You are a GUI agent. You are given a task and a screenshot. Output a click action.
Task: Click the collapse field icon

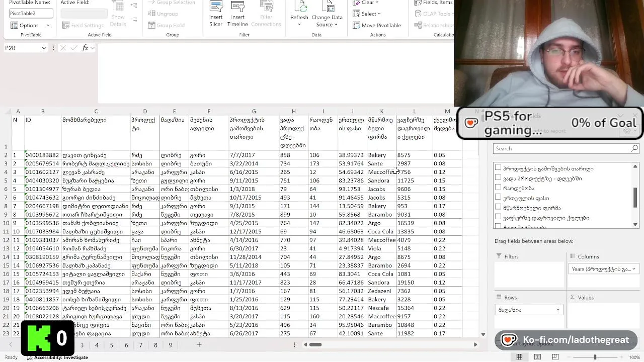pyautogui.click(x=134, y=20)
